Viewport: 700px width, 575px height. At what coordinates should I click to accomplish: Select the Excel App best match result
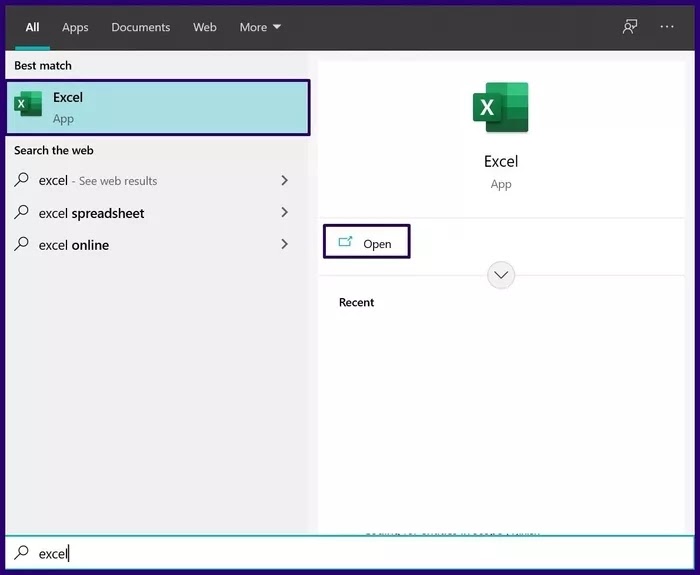click(158, 108)
